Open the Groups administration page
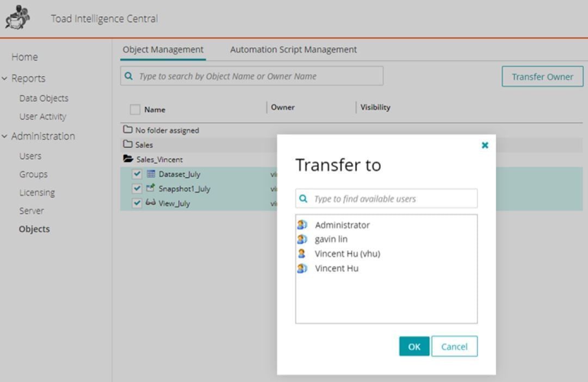588x382 pixels. [34, 174]
